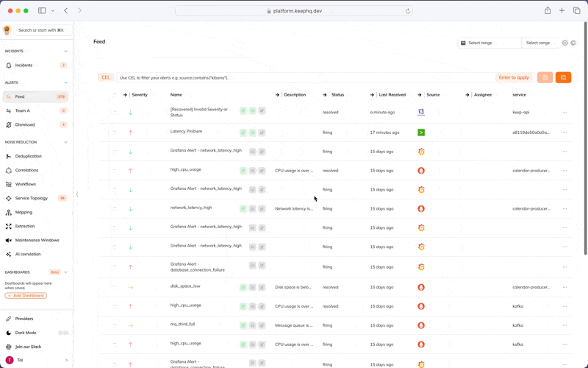The image size is (588, 368).
Task: Switch to Team A alerts preset
Action: point(23,110)
